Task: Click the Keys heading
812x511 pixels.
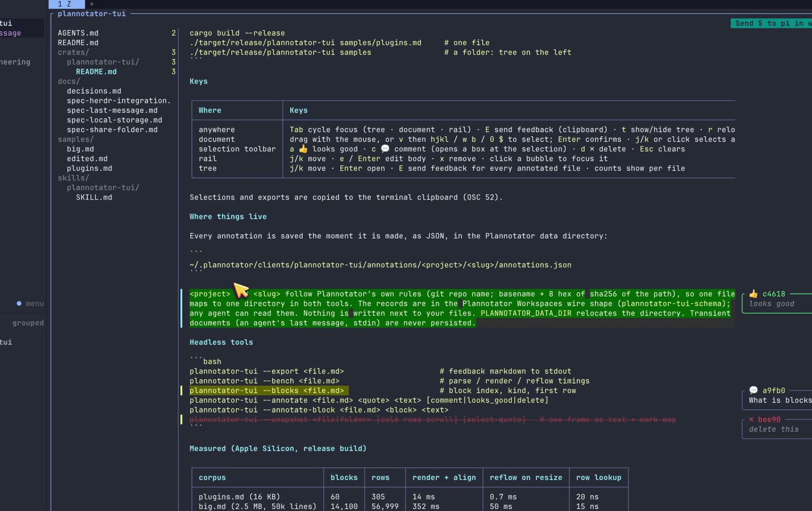Action: [x=198, y=81]
